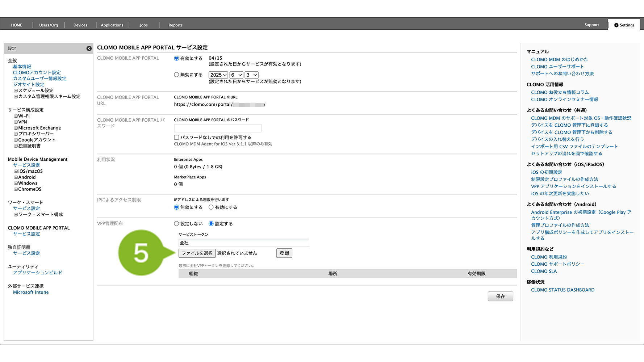Image resolution: width=644 pixels, height=362 pixels.
Task: Open VPP アプリケーションをインストールする link
Action: pyautogui.click(x=573, y=186)
